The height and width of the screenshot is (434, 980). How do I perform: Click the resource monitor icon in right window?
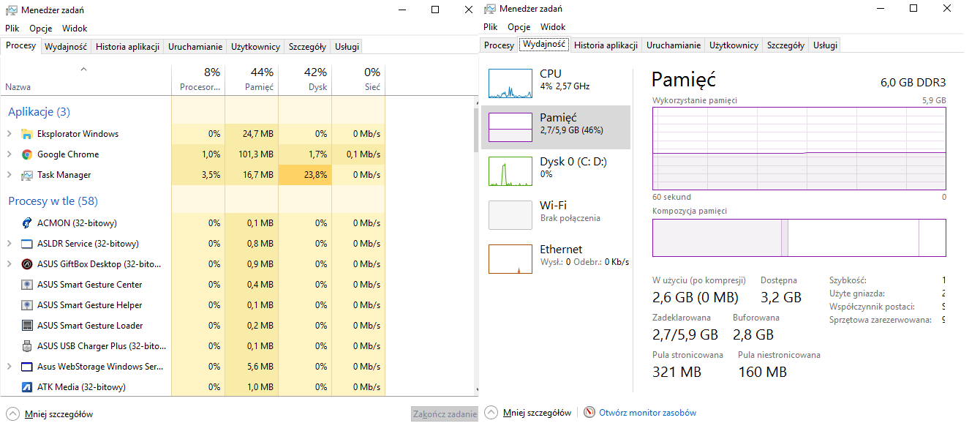(589, 413)
